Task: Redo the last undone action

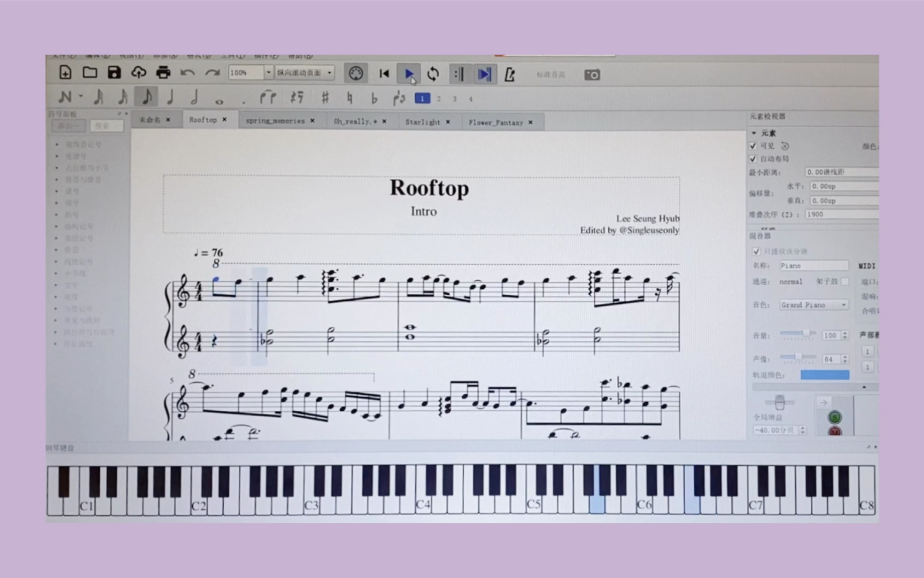Action: (212, 73)
